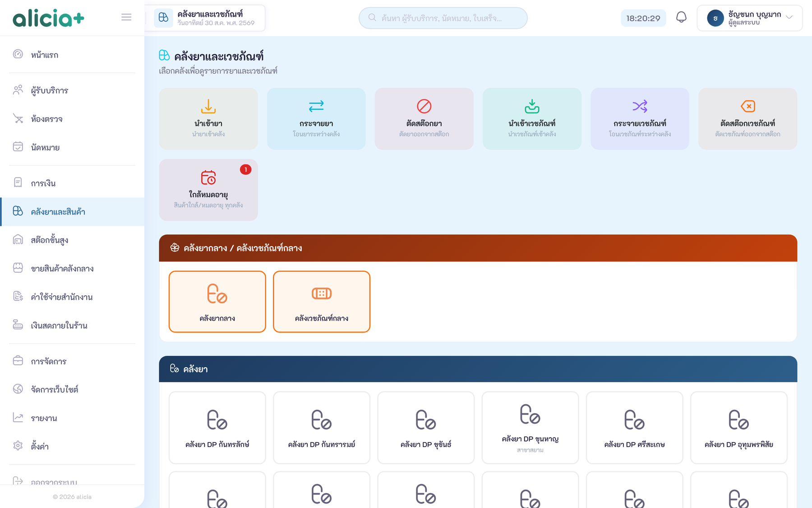812x508 pixels.
Task: Select ห้องตรวจ in the sidebar
Action: (x=72, y=119)
